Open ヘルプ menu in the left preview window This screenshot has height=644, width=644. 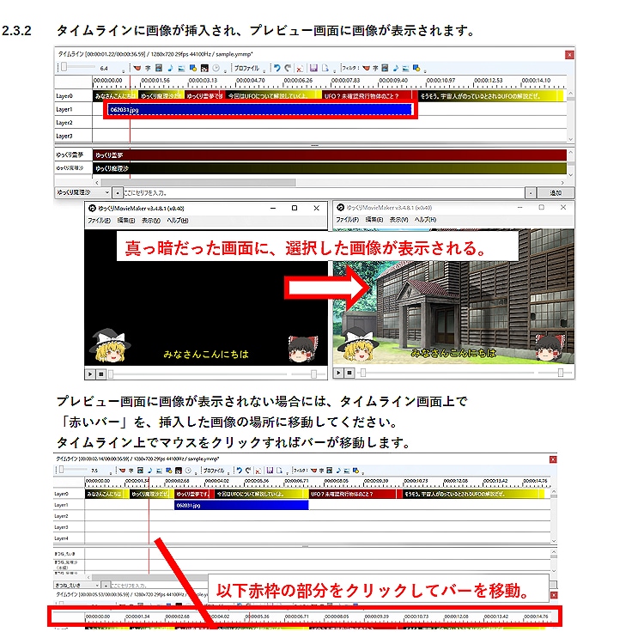tap(178, 221)
